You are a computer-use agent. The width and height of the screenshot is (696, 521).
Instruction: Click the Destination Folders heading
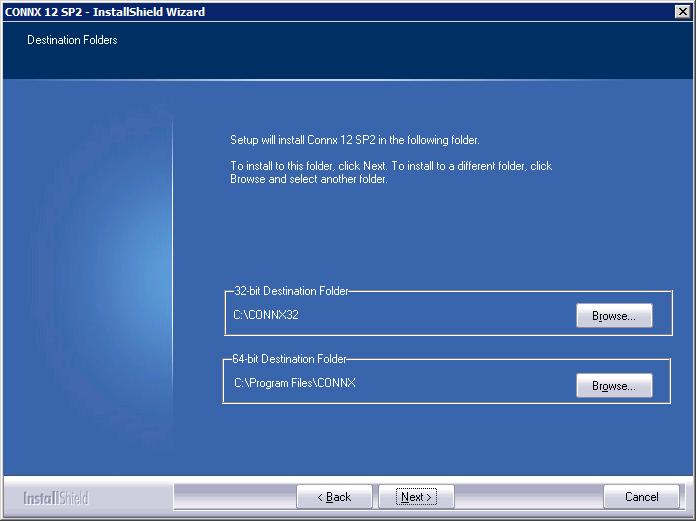coord(72,40)
